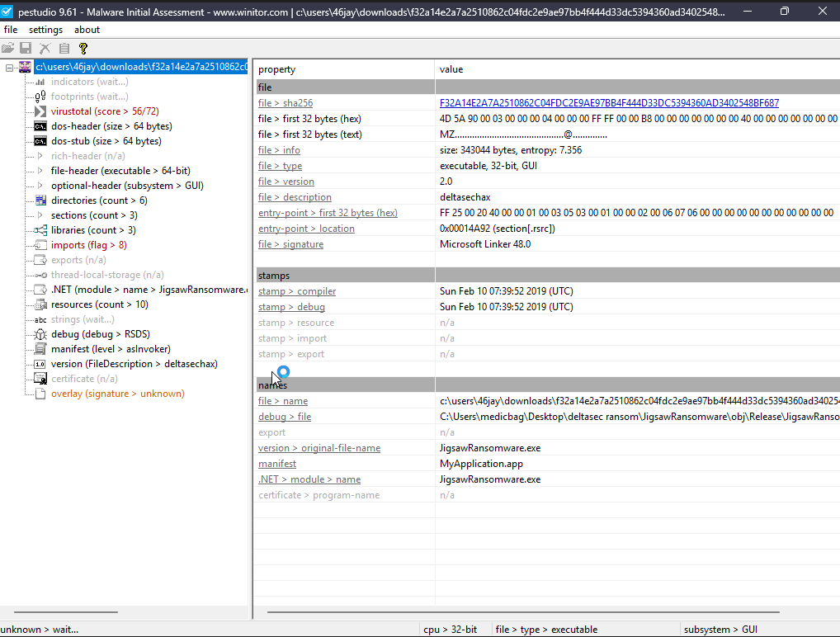Click the indicators bar chart icon

pyautogui.click(x=40, y=82)
